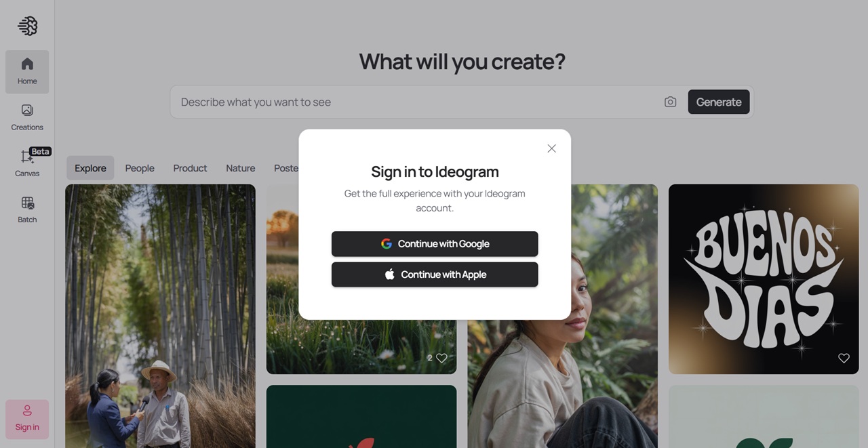Open the Home sidebar item
The image size is (868, 448).
coord(27,72)
